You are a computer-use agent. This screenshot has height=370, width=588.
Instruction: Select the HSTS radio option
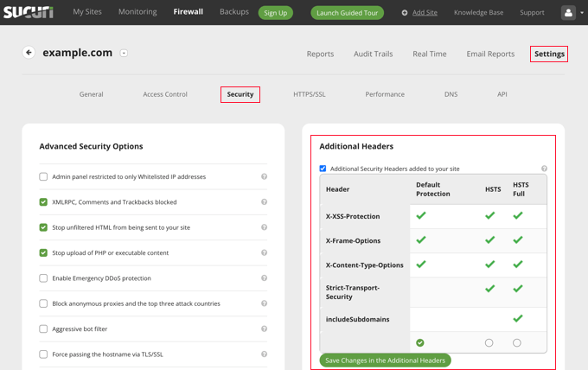coord(489,343)
